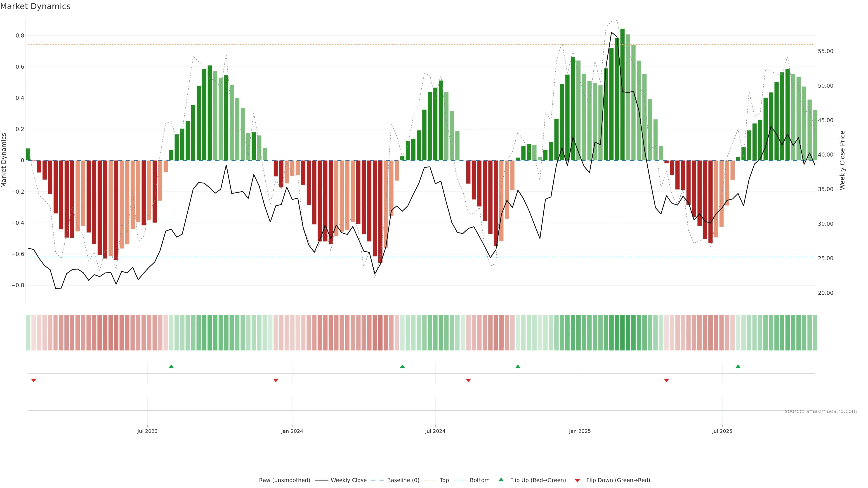868x488 pixels.
Task: Toggle the Baseline (0) legend entry
Action: tap(403, 480)
